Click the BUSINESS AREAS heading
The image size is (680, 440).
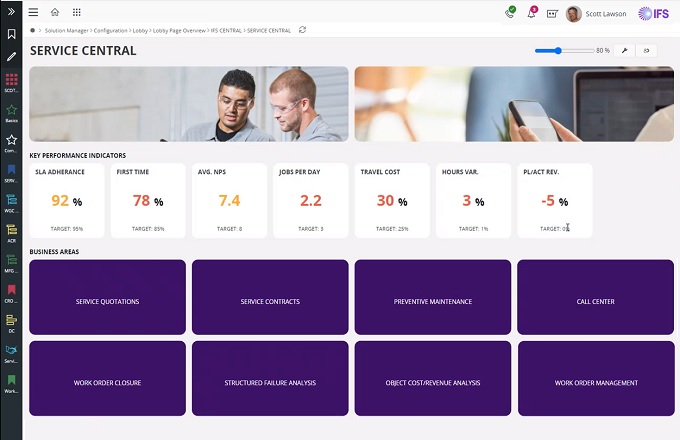[x=54, y=251]
